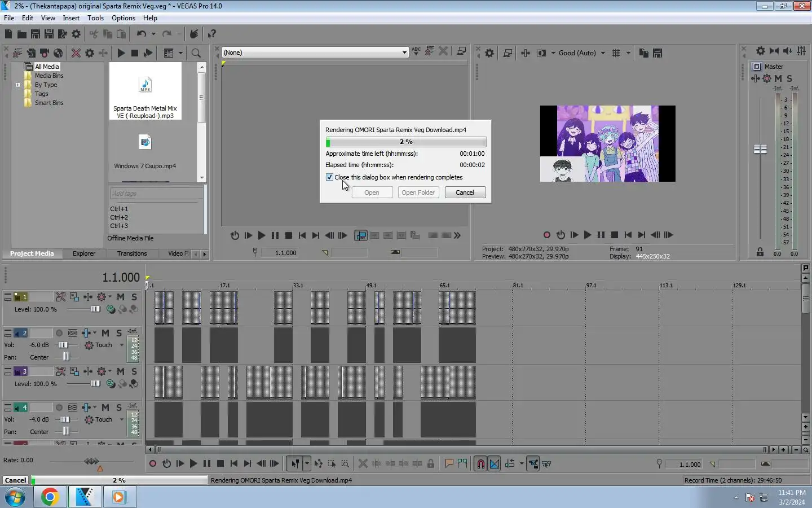Click the overlays grid icon in preview
The width and height of the screenshot is (812, 508).
(616, 53)
